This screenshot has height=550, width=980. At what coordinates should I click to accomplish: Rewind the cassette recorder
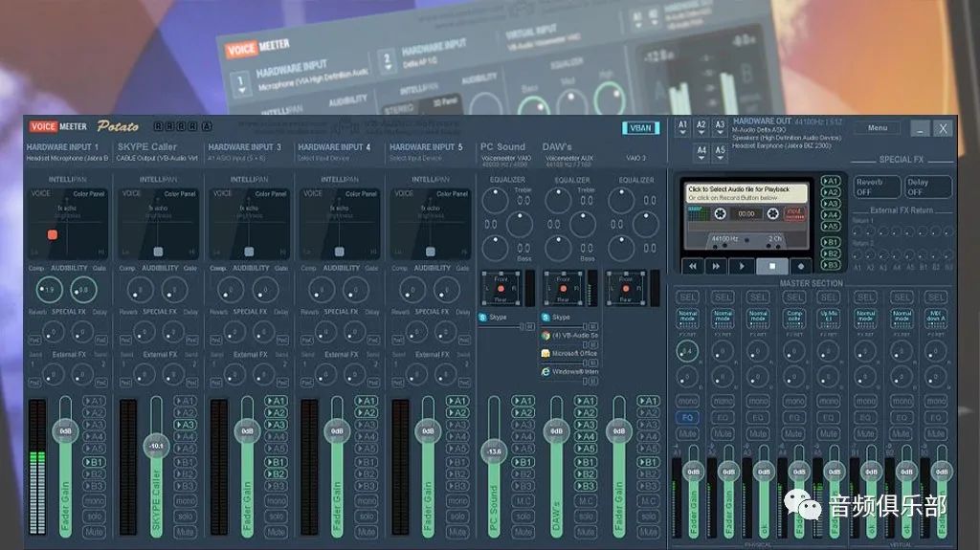[x=693, y=266]
